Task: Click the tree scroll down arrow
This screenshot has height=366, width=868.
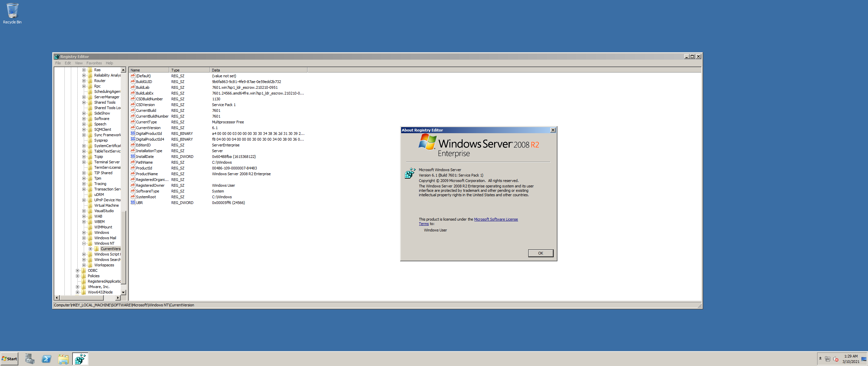Action: pos(123,292)
